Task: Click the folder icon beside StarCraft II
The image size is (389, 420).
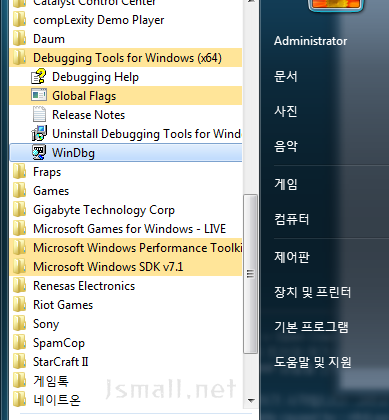Action: tap(19, 362)
